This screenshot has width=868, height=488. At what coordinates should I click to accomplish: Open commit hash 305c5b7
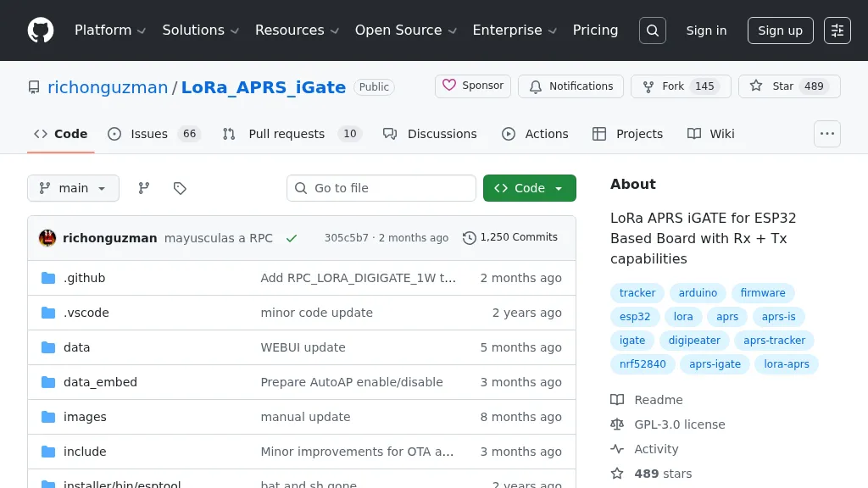(x=347, y=238)
